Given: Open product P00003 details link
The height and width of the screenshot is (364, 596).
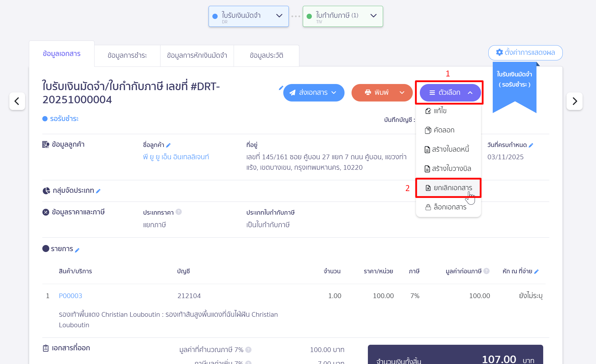Looking at the screenshot, I should [x=70, y=295].
